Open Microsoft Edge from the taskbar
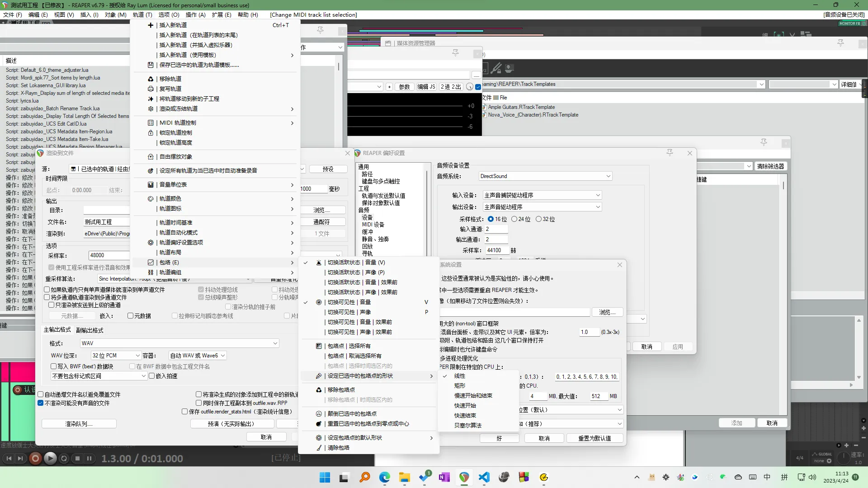 pyautogui.click(x=385, y=477)
